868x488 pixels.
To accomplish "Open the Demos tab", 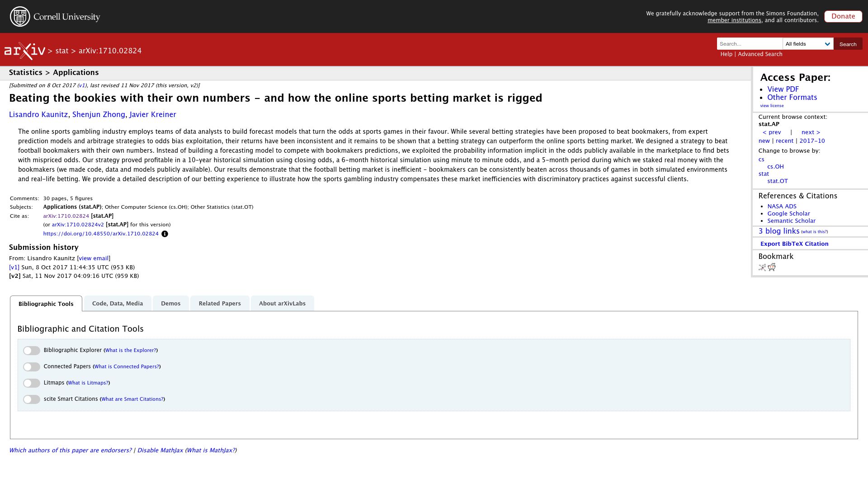I will click(x=170, y=304).
